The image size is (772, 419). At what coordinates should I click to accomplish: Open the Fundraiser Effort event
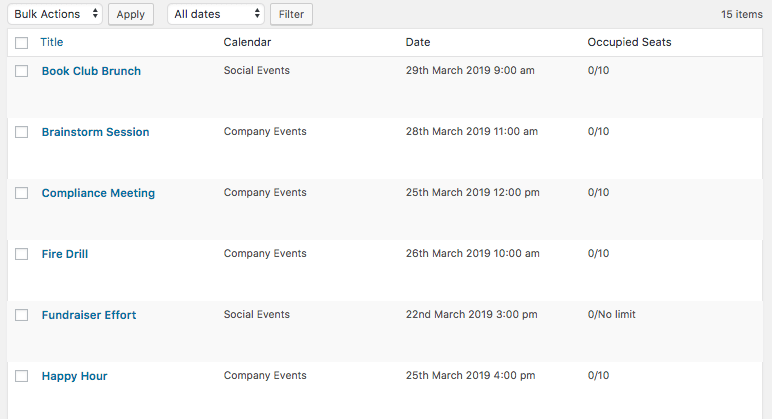click(x=89, y=315)
